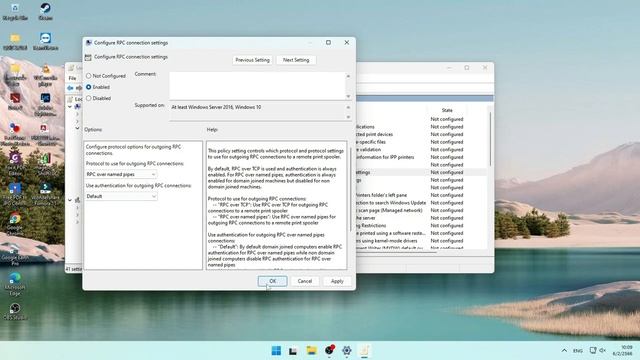640x360 pixels.
Task: Show hidden system tray icons
Action: click(x=564, y=351)
